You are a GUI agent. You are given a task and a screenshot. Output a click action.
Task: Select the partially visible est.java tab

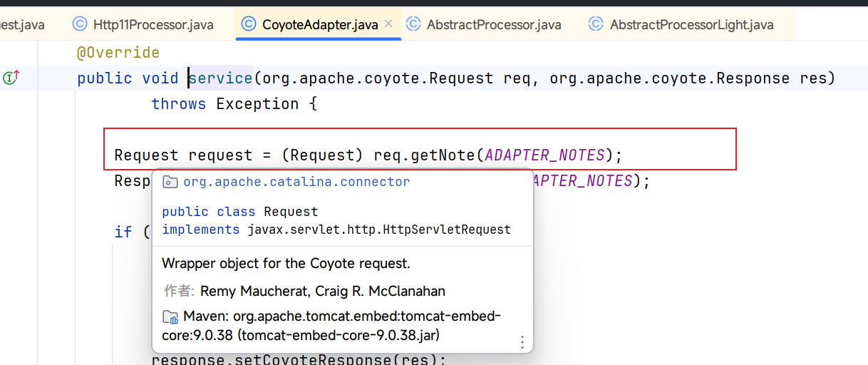point(21,25)
